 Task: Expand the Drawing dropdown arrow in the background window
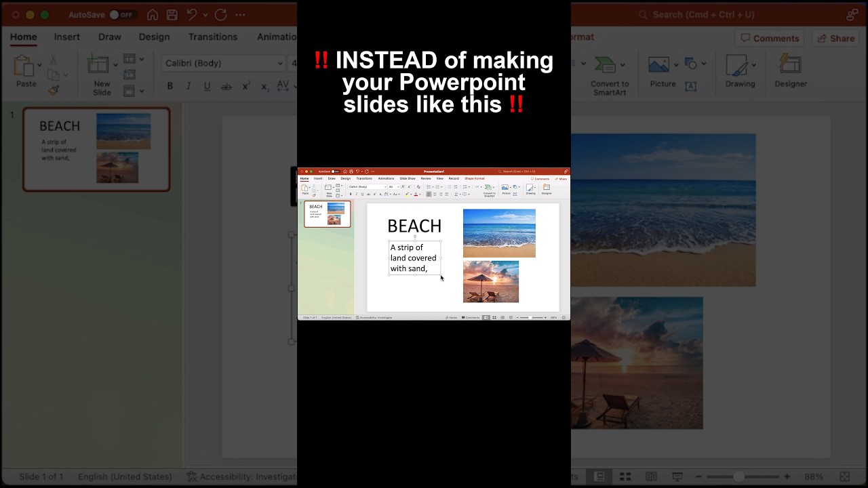pyautogui.click(x=753, y=65)
